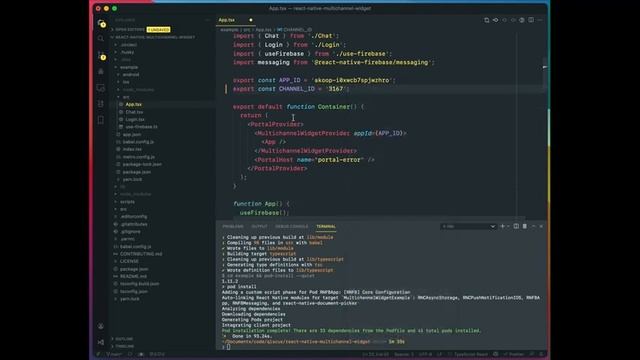Open README.md in file tree

(133, 276)
